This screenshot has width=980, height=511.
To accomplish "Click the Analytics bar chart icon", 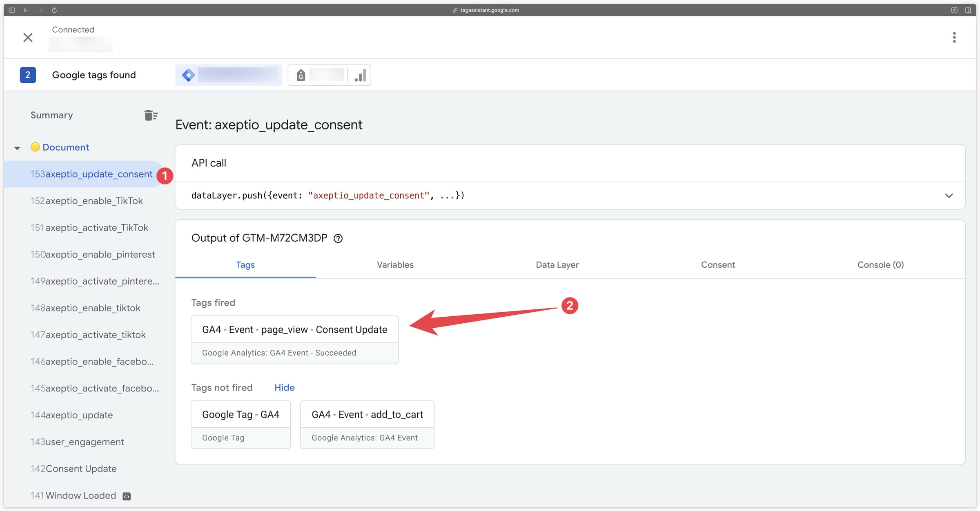I will pos(360,75).
